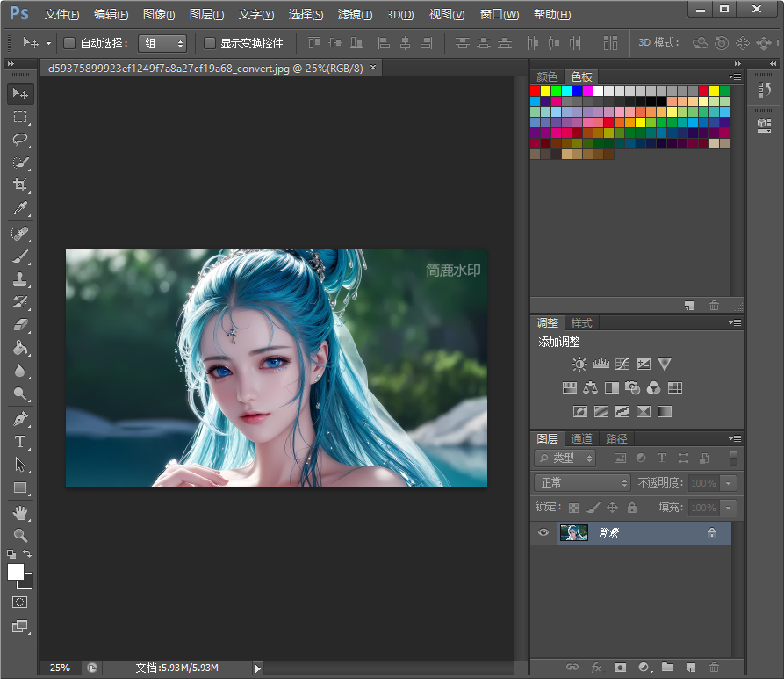Viewport: 784px width, 679px height.
Task: Add a Hue/Saturation adjustment
Action: [x=568, y=386]
